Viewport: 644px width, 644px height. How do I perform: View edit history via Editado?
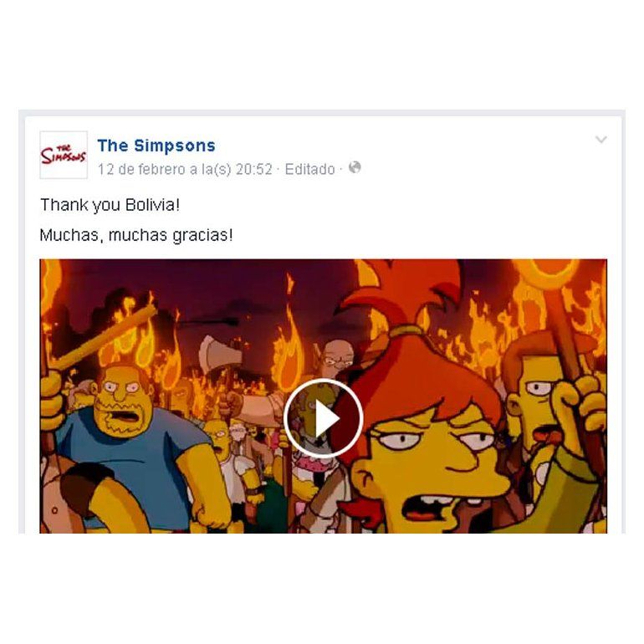[x=309, y=169]
